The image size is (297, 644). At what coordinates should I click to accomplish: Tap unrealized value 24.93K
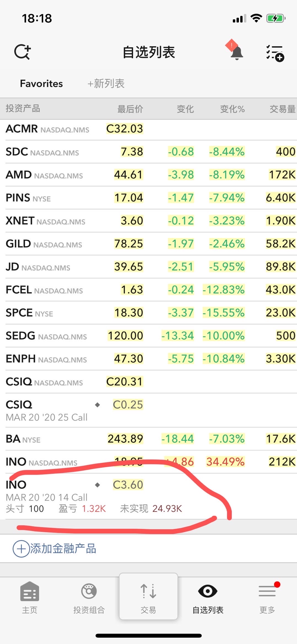tap(167, 508)
